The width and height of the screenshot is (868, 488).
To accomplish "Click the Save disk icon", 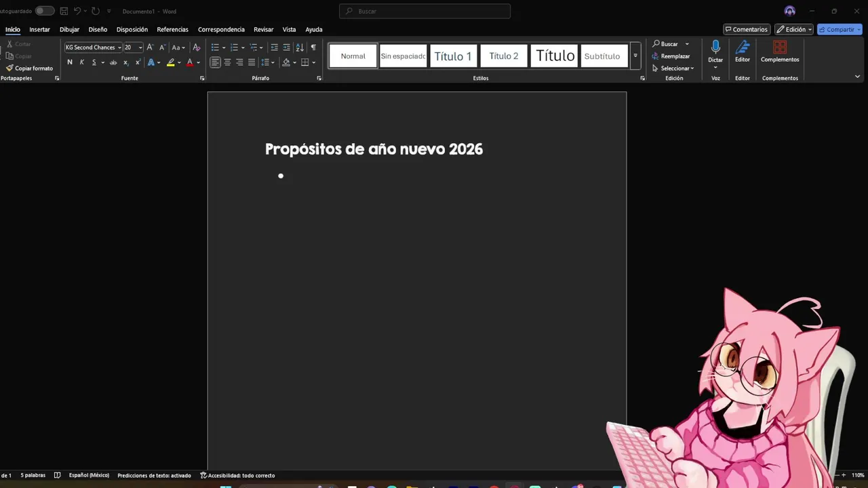I will coord(64,11).
